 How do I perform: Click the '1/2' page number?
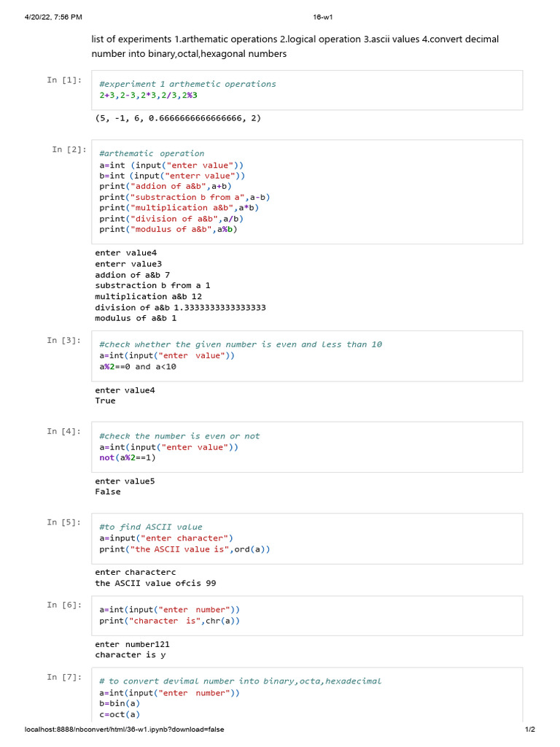click(530, 729)
